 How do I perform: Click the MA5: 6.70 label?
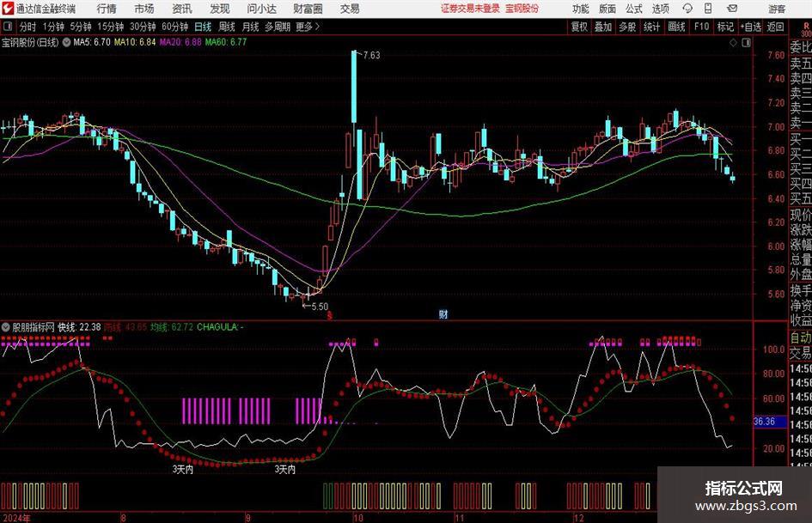[x=92, y=42]
